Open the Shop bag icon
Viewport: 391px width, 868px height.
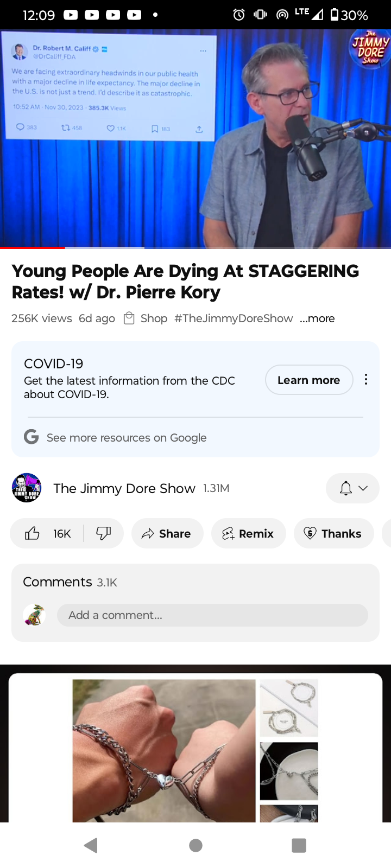pyautogui.click(x=129, y=318)
